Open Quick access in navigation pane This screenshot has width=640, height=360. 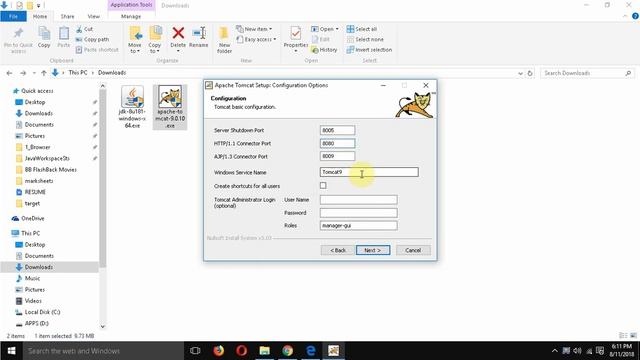pyautogui.click(x=37, y=91)
